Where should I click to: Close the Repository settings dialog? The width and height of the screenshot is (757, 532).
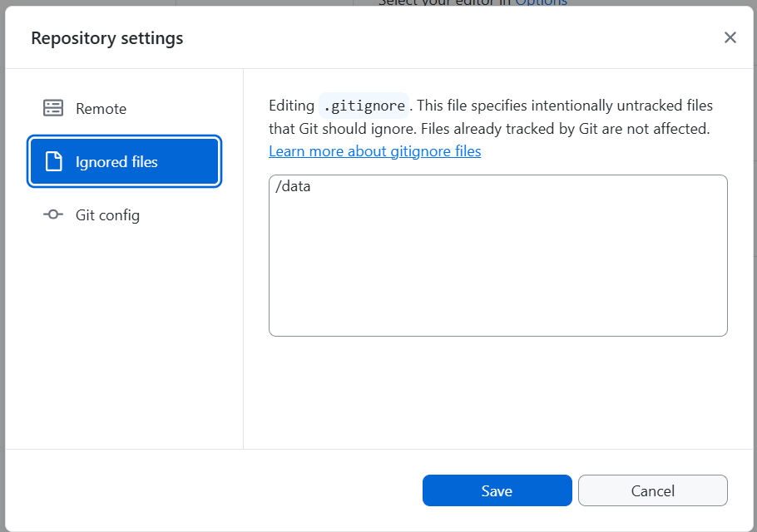coord(730,37)
